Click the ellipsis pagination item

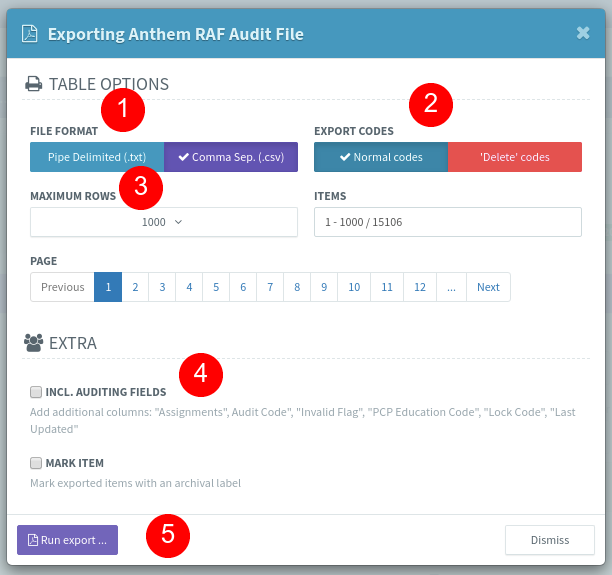click(451, 287)
